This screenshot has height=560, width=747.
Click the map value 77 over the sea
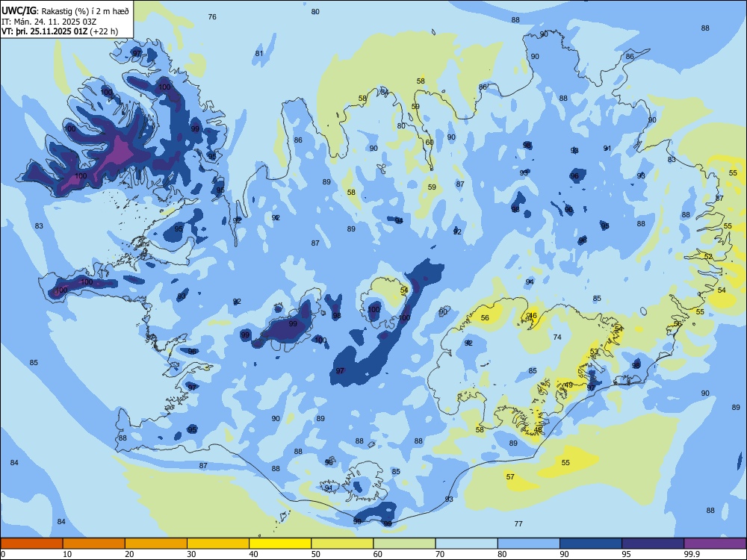519,523
